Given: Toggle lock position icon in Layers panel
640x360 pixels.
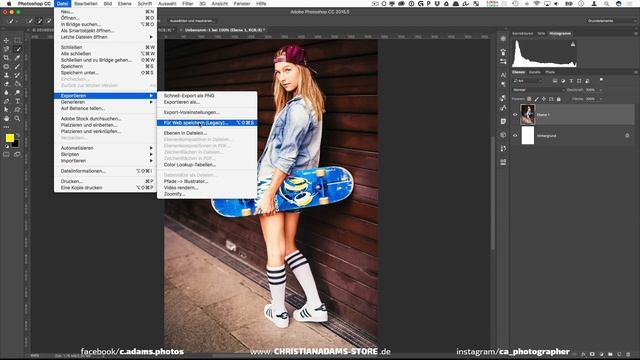Looking at the screenshot, I should (544, 99).
